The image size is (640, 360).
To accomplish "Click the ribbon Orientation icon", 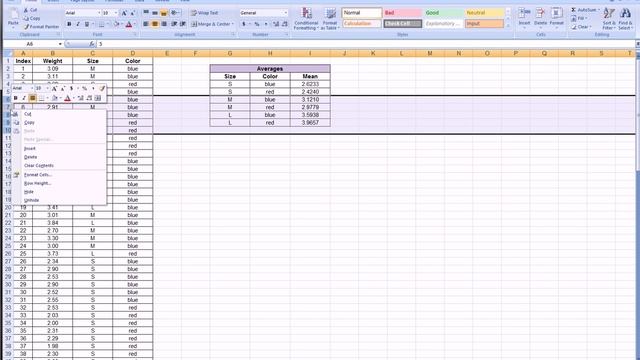I will click(x=174, y=13).
